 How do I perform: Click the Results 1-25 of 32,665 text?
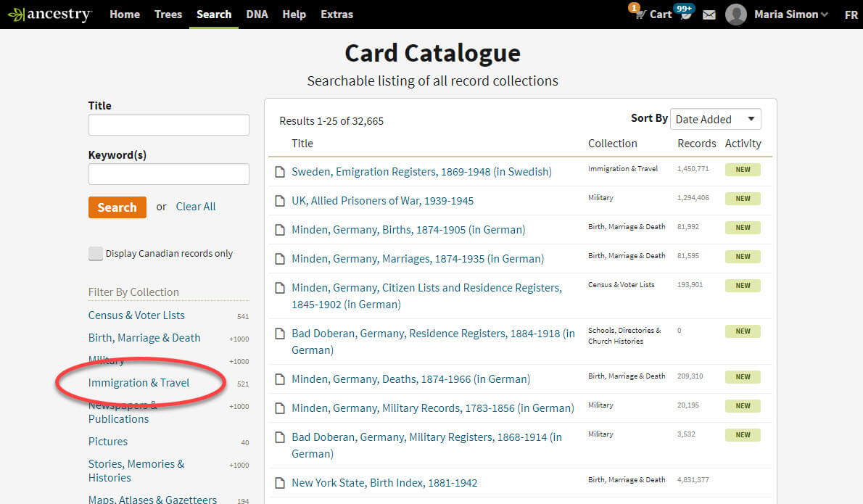point(331,121)
